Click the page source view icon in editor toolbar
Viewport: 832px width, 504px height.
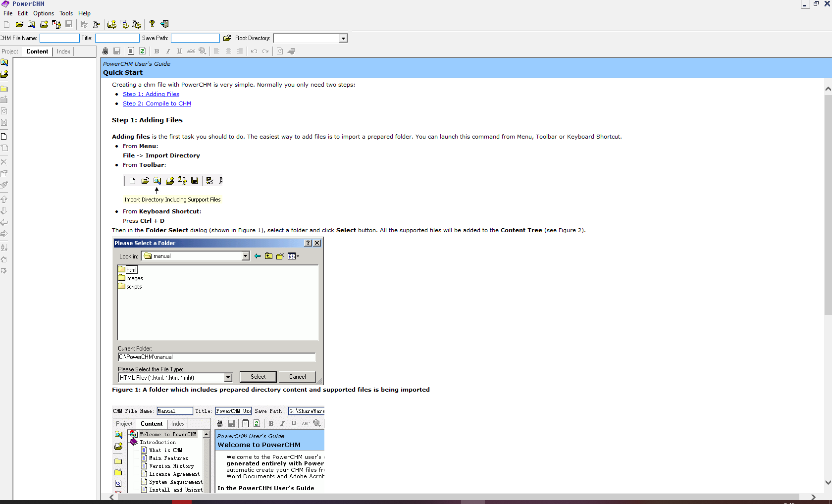point(131,51)
